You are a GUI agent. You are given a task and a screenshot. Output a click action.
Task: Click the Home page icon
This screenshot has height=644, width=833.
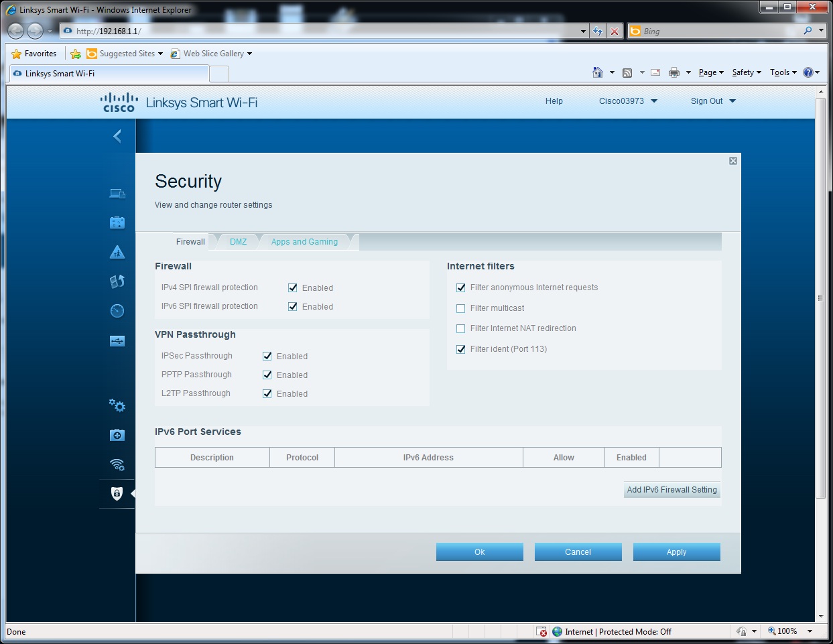tap(598, 72)
